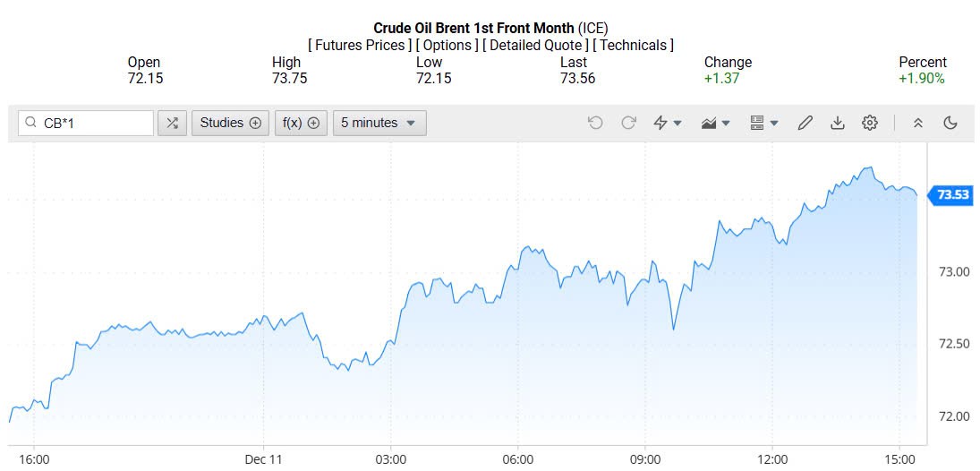View the Technicals page
Viewport: 980px width, 471px height.
tap(633, 45)
